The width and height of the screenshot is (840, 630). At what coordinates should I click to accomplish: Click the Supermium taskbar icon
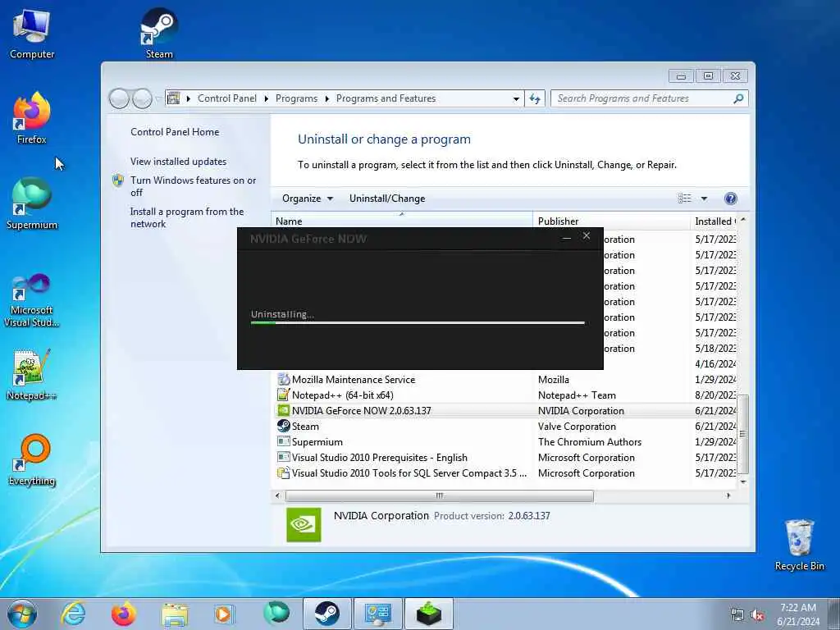(x=276, y=614)
